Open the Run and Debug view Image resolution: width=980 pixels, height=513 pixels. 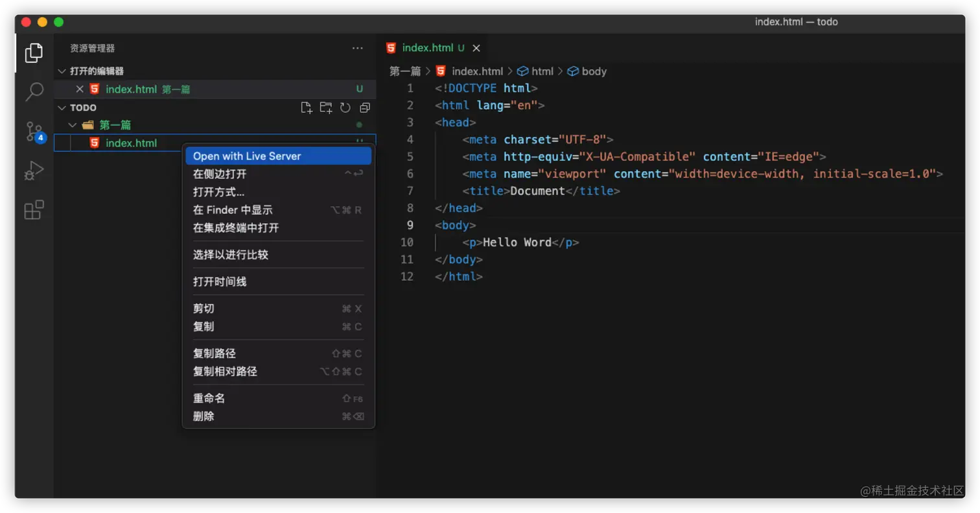(34, 171)
